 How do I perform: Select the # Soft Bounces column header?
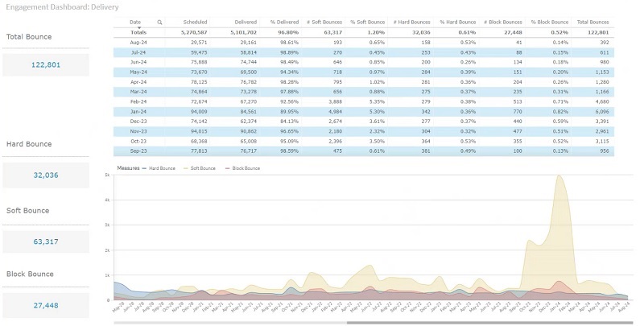(x=324, y=23)
